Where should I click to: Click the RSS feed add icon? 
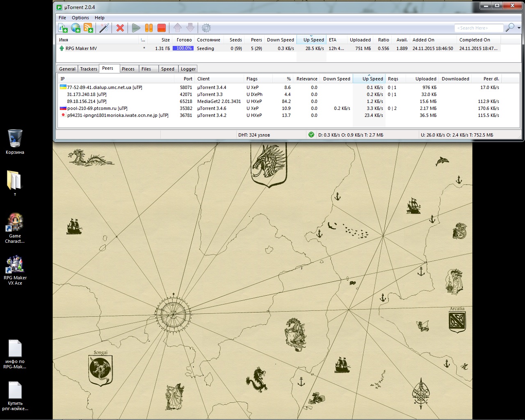(88, 27)
